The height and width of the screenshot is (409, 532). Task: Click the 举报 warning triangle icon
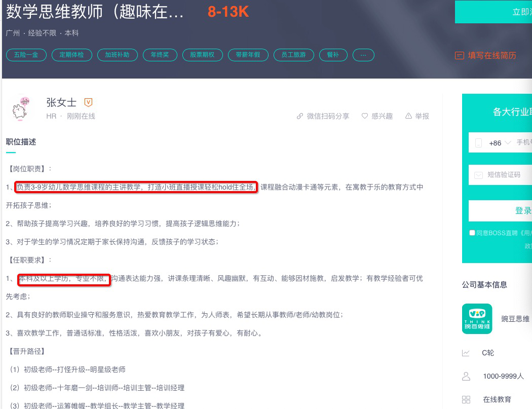click(x=408, y=116)
